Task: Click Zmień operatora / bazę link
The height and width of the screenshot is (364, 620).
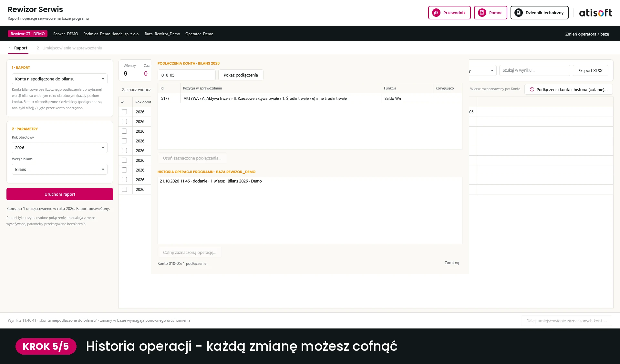Action: point(587,34)
